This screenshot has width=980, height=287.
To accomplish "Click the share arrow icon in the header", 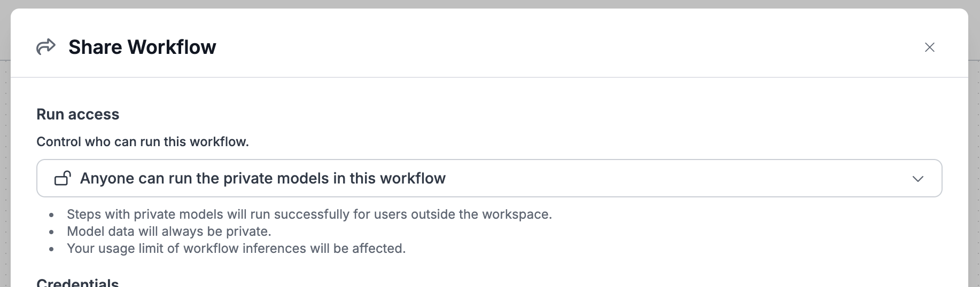I will coord(46,47).
